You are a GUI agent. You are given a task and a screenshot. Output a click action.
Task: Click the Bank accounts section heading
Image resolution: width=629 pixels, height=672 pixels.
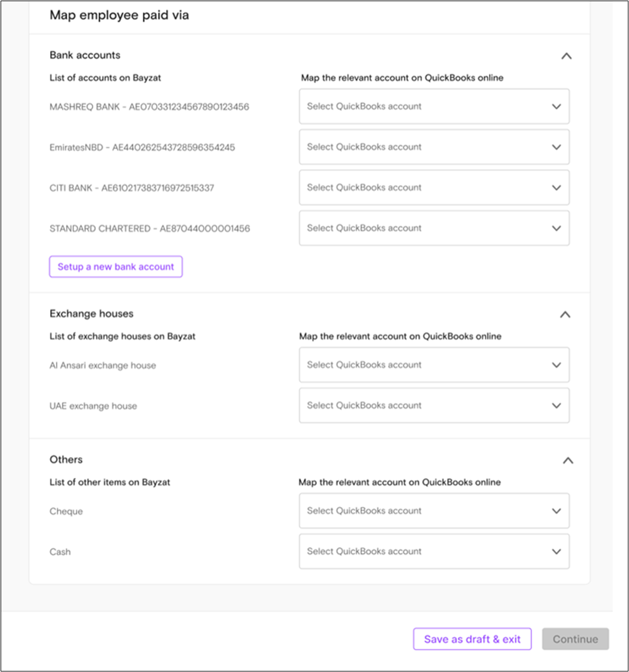pos(85,55)
